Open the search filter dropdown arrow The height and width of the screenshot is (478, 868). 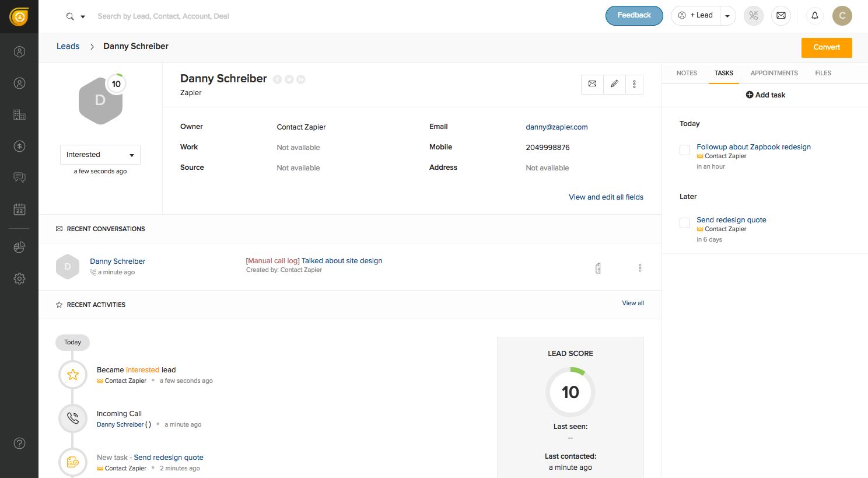[83, 16]
